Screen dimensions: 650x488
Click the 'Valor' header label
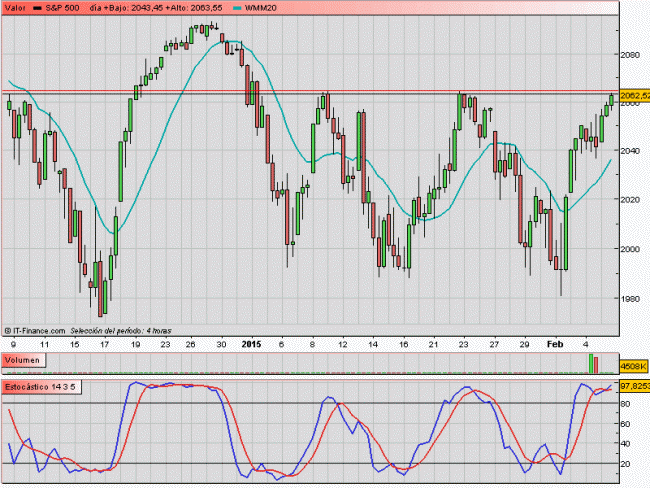(15, 8)
